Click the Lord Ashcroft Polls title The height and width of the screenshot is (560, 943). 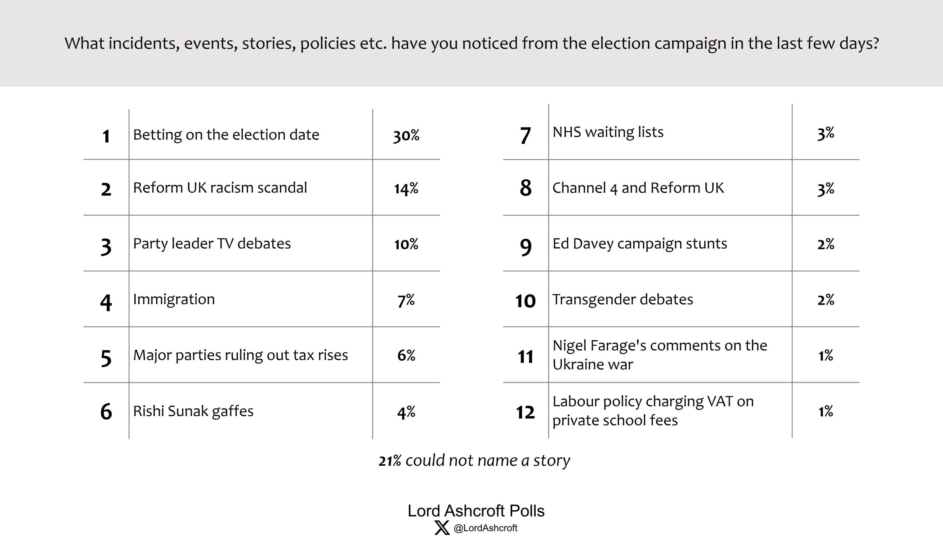coord(476,511)
